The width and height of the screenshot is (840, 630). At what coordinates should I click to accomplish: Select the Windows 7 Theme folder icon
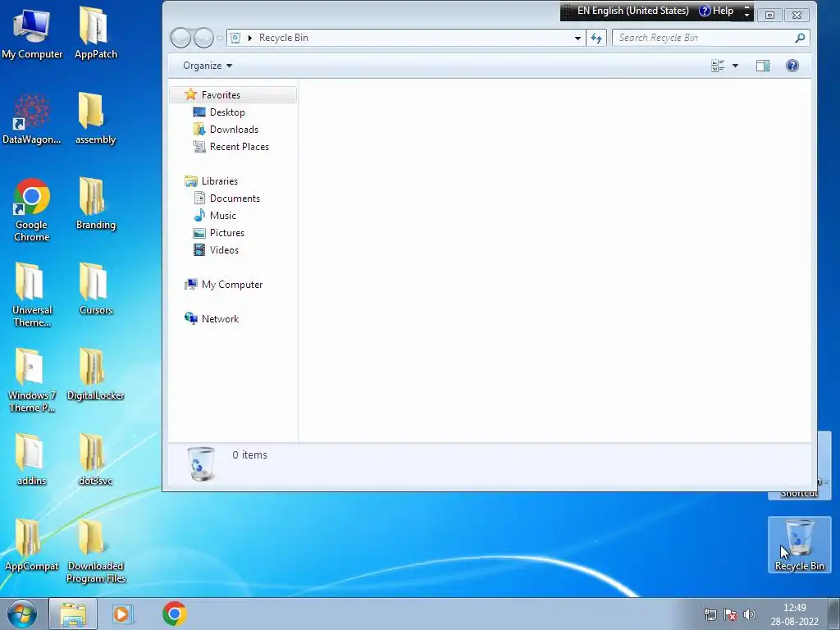pyautogui.click(x=32, y=381)
